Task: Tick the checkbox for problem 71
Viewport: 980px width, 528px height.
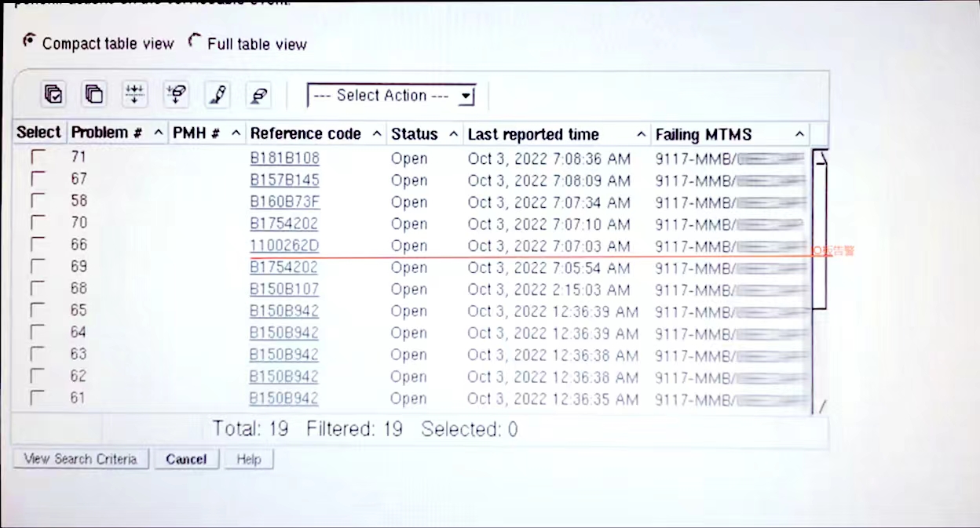Action: click(x=38, y=158)
